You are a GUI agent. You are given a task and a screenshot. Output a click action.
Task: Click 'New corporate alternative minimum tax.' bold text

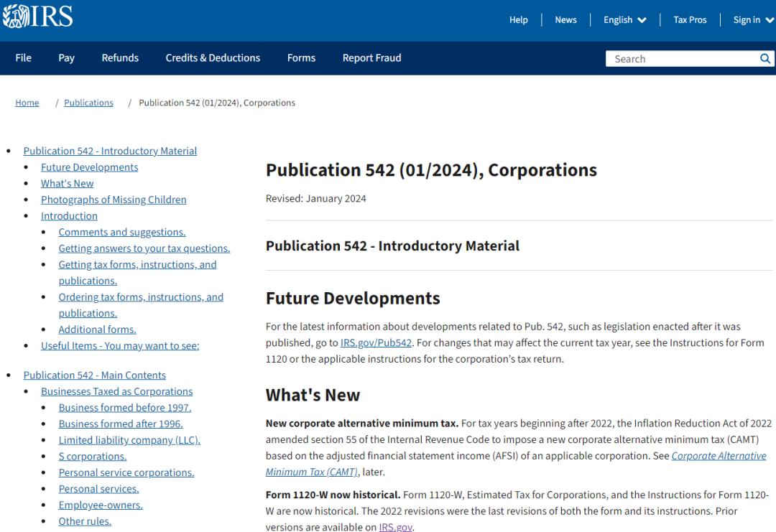(x=361, y=424)
